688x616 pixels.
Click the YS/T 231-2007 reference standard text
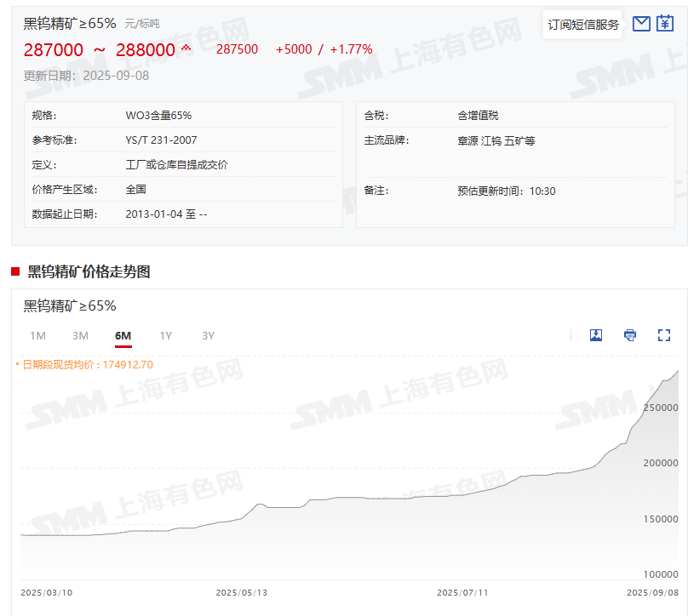pyautogui.click(x=161, y=140)
